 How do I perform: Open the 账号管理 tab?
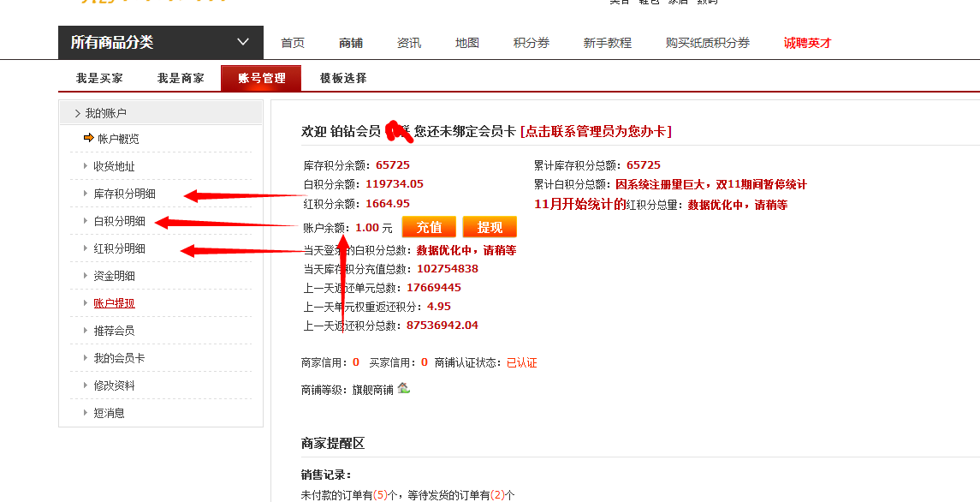[261, 78]
